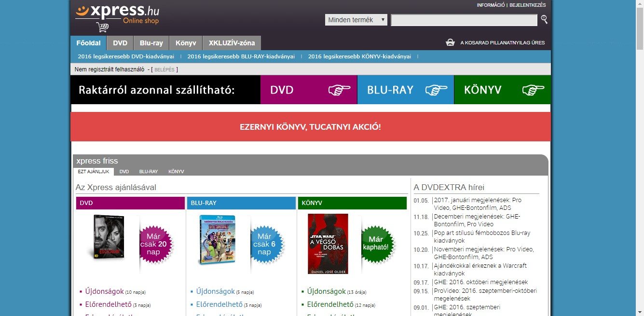Select the EZT AJÁNLJUK sub-tab
The height and width of the screenshot is (316, 644).
tap(94, 172)
